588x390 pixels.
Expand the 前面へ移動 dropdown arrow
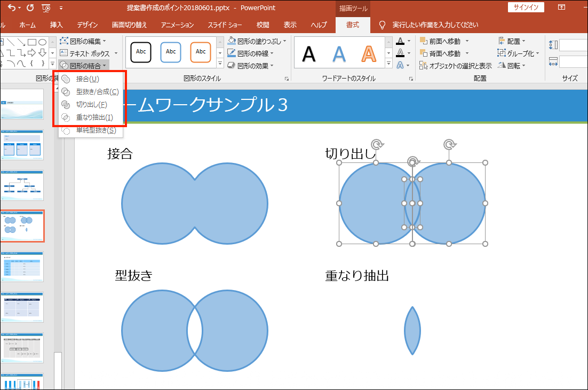click(467, 41)
